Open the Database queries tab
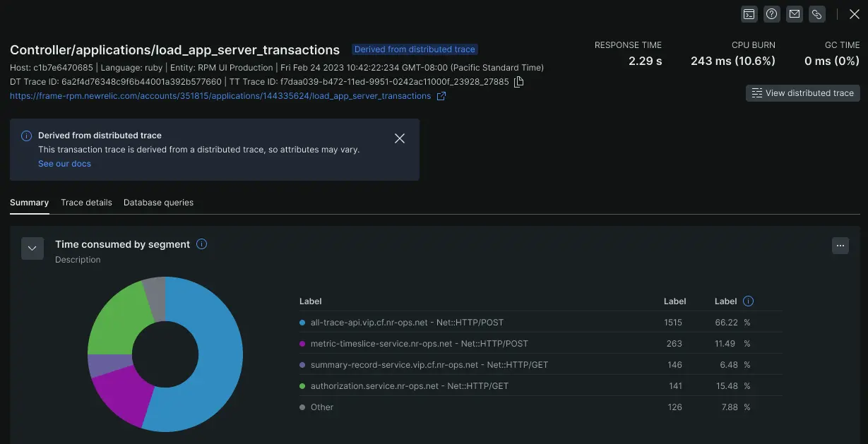This screenshot has height=444, width=868. point(158,203)
